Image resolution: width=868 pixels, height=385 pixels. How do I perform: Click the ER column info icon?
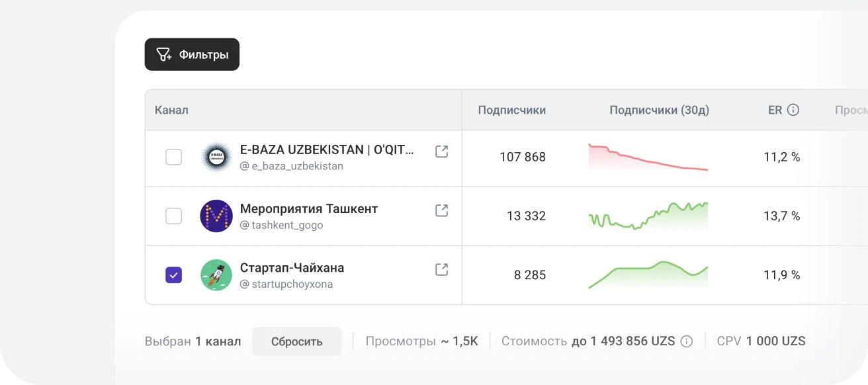coord(793,110)
